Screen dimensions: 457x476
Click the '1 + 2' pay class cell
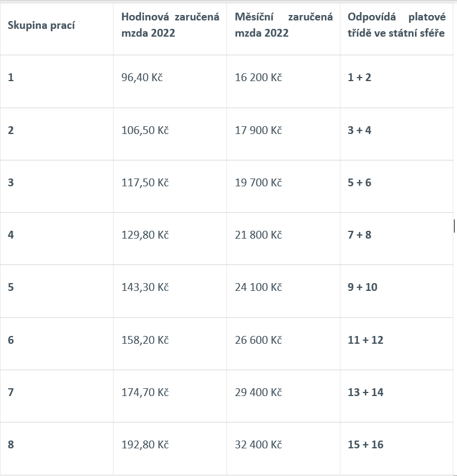coord(360,78)
